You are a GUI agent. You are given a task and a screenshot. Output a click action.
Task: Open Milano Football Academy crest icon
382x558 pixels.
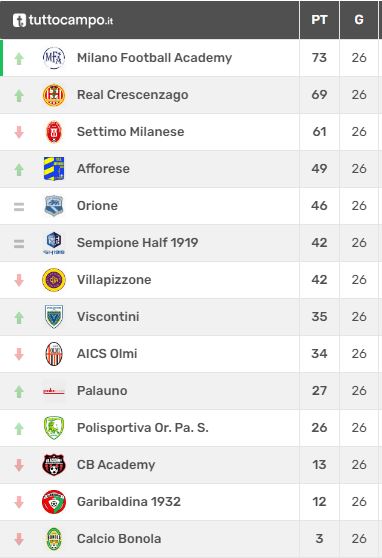(54, 58)
